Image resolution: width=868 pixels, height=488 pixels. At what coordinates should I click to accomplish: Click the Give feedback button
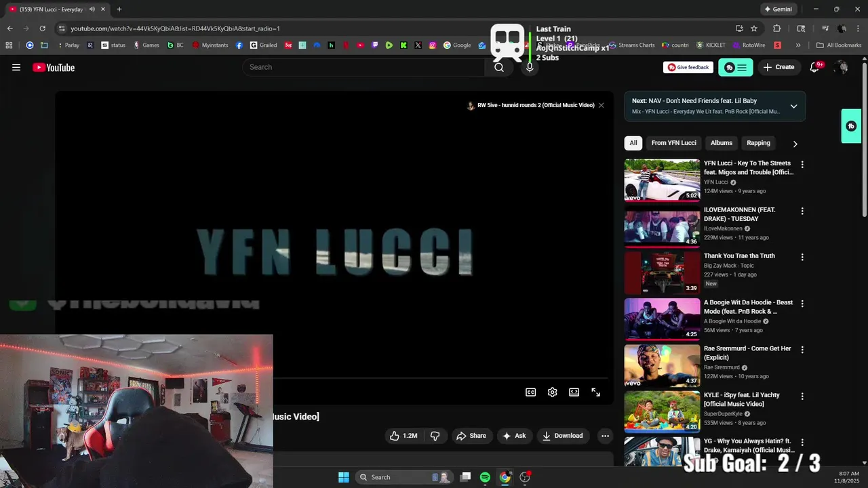click(688, 67)
